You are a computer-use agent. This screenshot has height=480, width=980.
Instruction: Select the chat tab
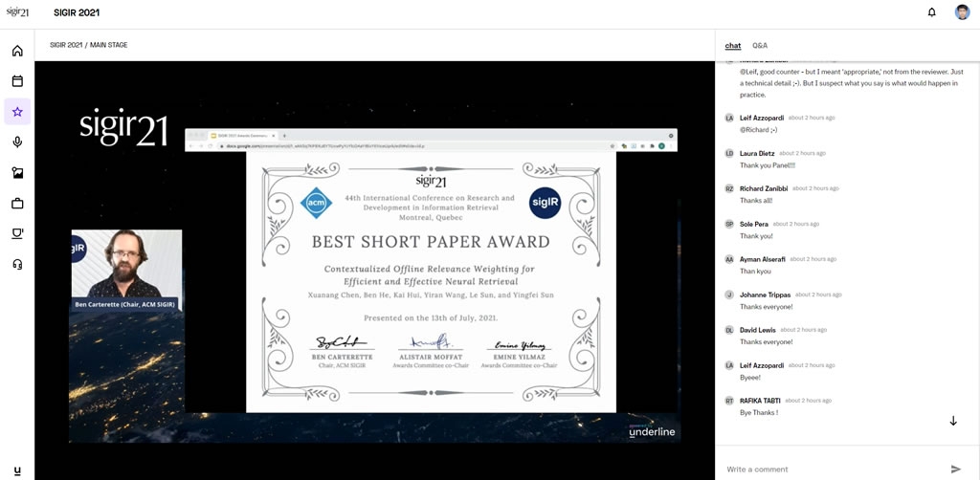point(732,46)
